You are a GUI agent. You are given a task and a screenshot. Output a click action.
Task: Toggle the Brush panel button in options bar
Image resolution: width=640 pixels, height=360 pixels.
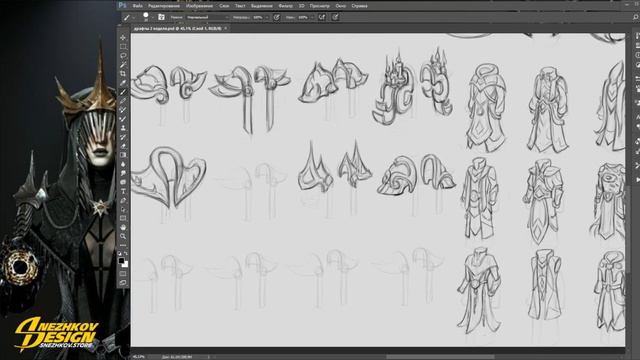(x=161, y=17)
